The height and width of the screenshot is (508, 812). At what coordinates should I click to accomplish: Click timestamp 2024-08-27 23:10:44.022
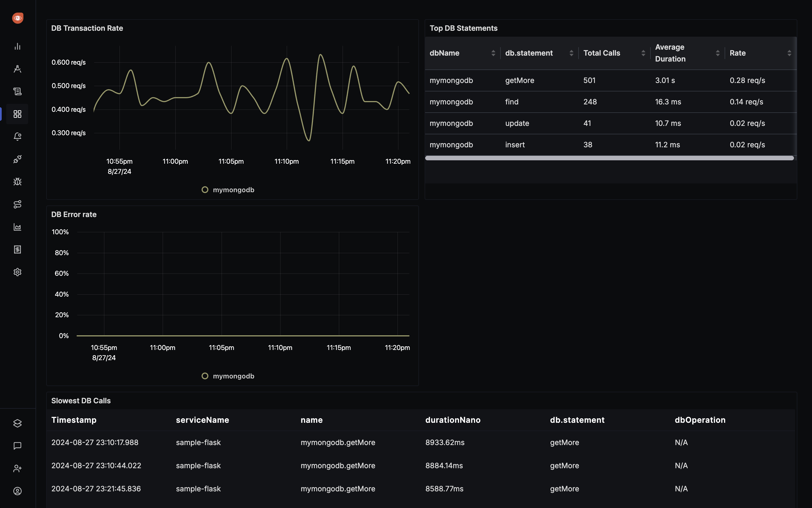[96, 466]
